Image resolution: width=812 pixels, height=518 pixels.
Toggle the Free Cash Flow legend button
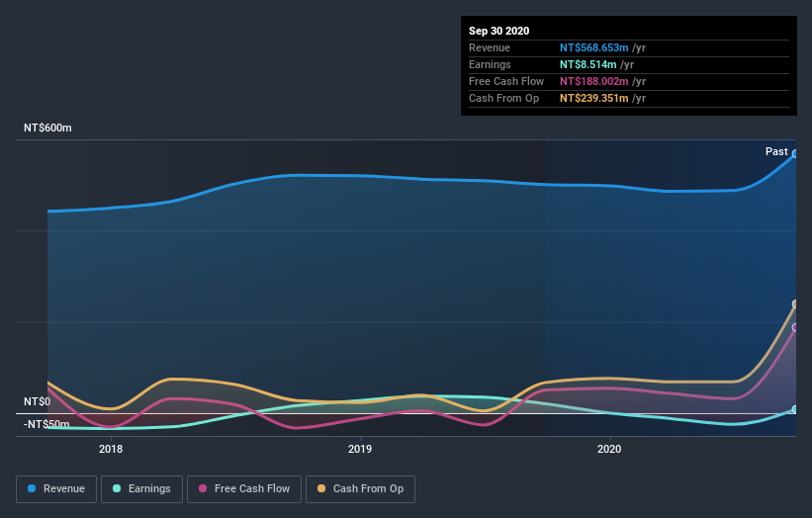coord(244,489)
